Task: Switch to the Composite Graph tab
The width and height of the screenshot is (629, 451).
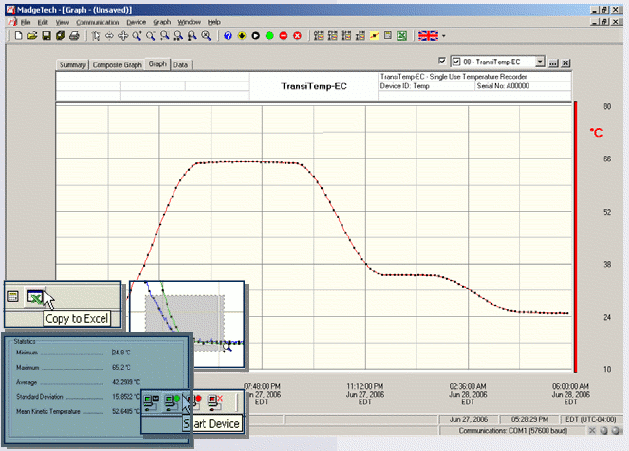Action: 117,65
